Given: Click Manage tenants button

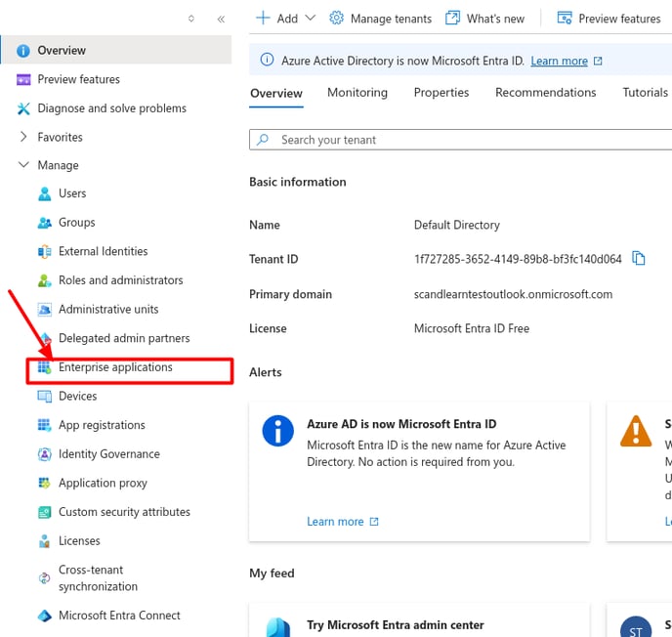Looking at the screenshot, I should [x=381, y=19].
